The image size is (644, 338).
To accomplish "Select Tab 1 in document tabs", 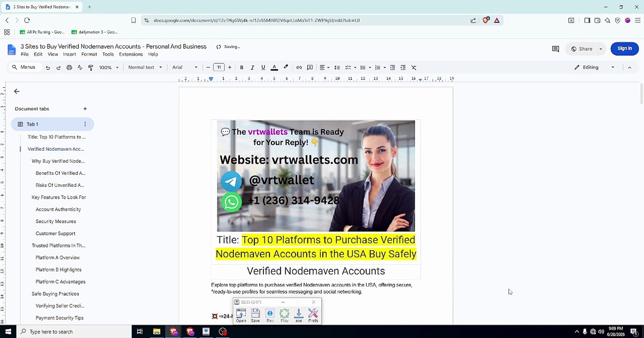I will coord(53,124).
